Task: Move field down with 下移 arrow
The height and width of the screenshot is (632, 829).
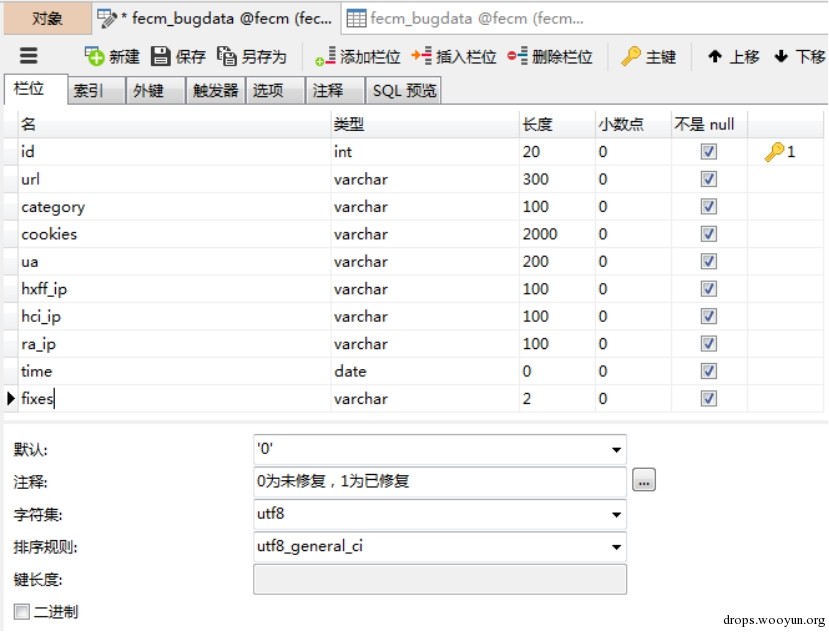Action: point(781,56)
